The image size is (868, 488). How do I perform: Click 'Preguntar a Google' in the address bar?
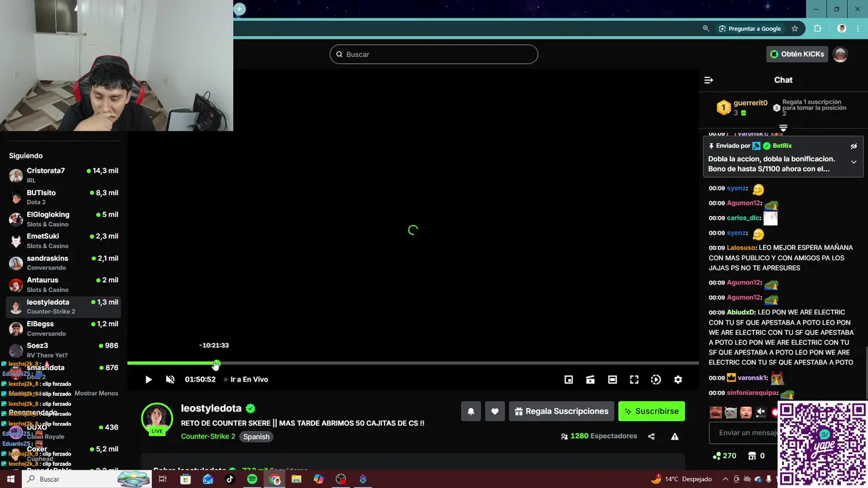pos(749,28)
